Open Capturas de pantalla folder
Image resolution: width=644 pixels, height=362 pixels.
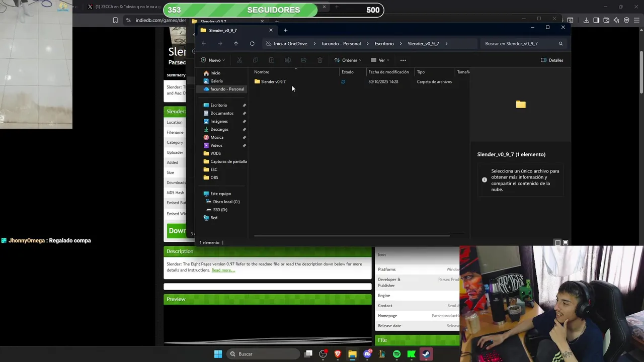225,161
